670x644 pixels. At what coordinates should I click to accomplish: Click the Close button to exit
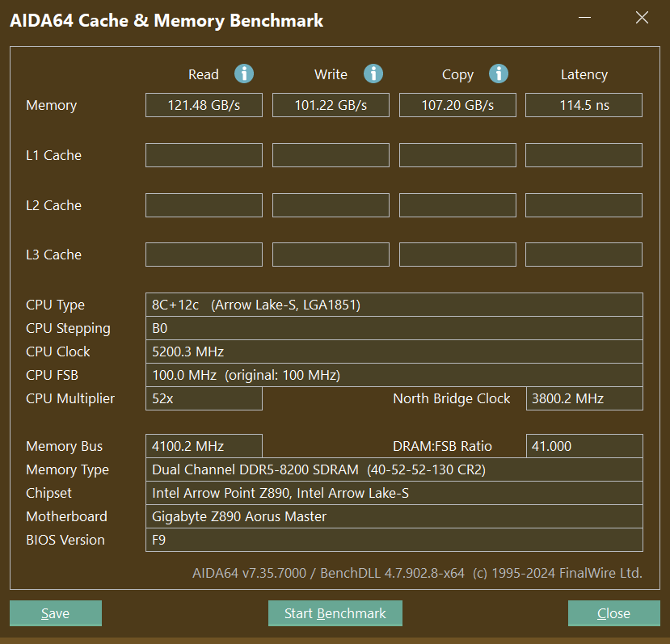(613, 613)
